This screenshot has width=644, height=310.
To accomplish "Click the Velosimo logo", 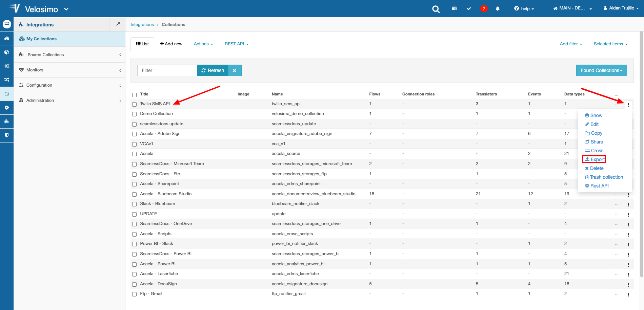I will point(14,8).
